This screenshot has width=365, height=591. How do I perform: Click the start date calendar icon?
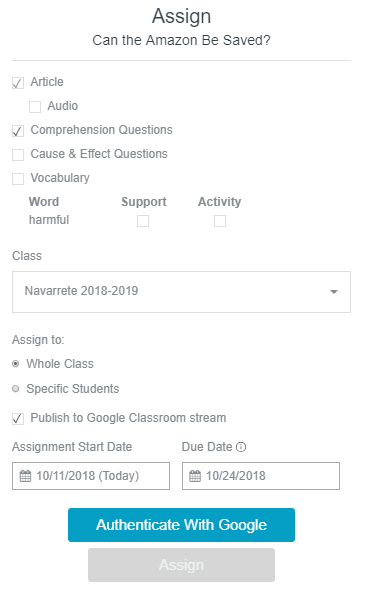coord(25,476)
